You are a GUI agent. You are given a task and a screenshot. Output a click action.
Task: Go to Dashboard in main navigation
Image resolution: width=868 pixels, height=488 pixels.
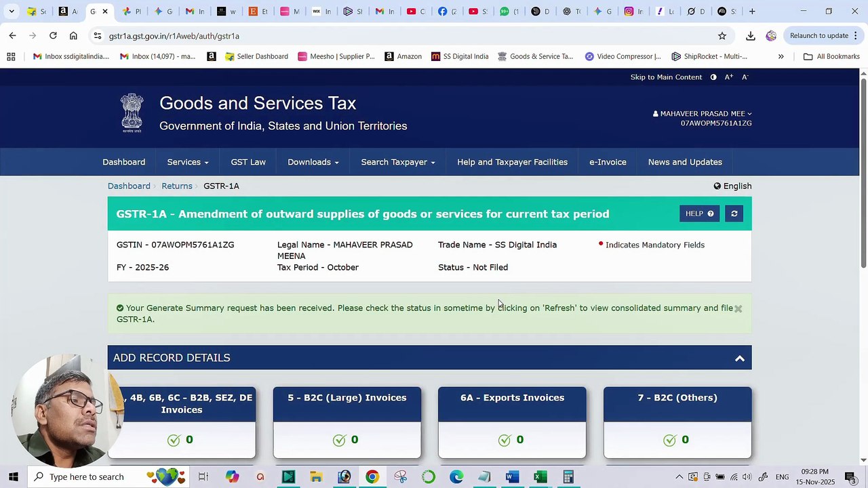pos(124,162)
